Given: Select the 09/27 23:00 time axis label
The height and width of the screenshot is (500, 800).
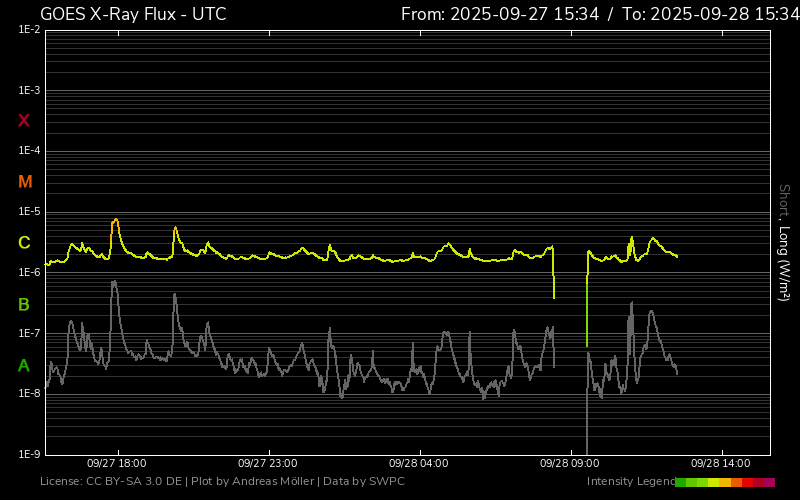Looking at the screenshot, I should (268, 464).
